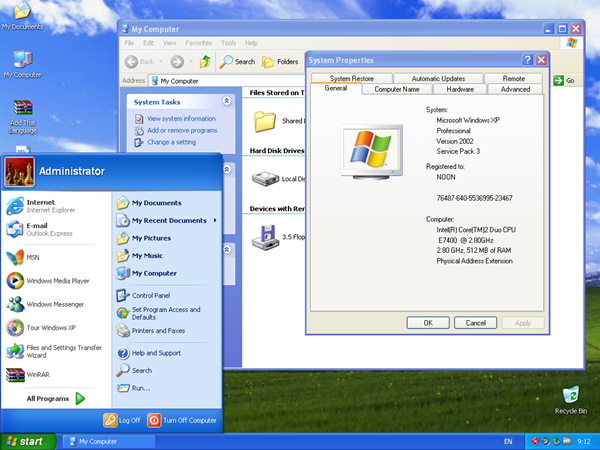This screenshot has width=600, height=450.
Task: Select My Computer desktop icon
Action: click(x=23, y=64)
